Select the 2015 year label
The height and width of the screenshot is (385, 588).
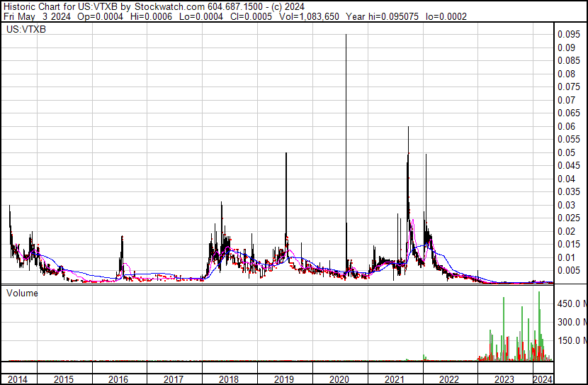(x=64, y=379)
